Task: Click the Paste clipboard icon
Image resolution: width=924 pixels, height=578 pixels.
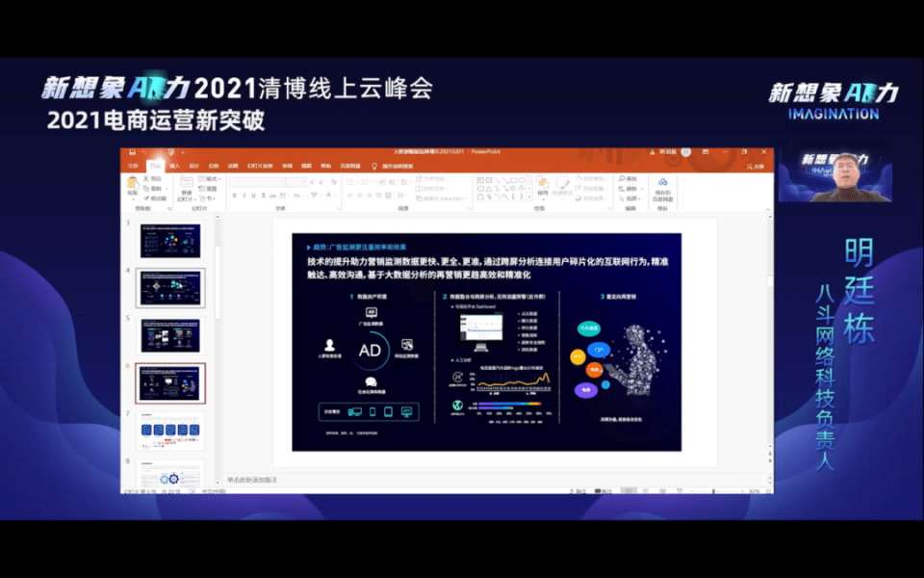Action: (x=132, y=186)
